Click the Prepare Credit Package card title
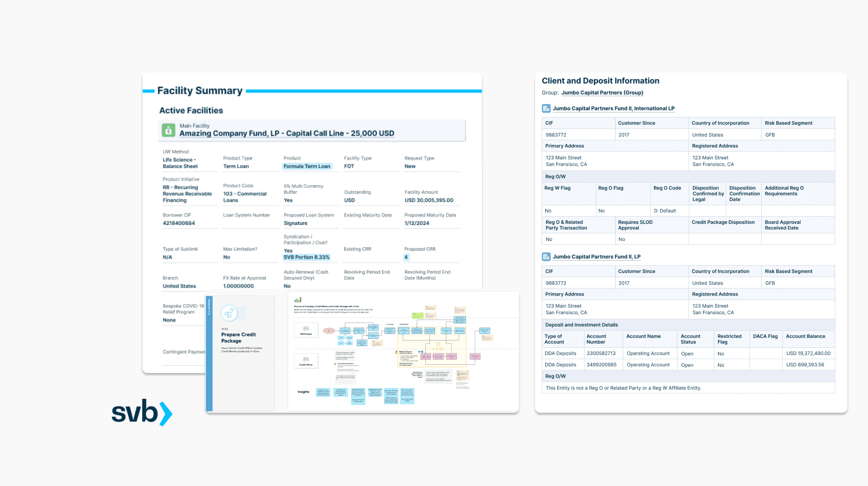Screen dimensions: 868x486 click(x=239, y=337)
